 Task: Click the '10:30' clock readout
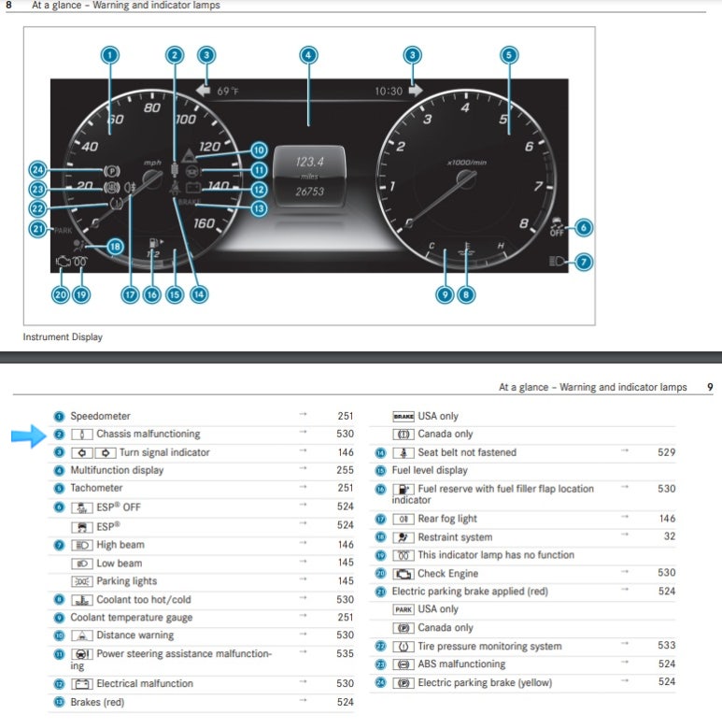pos(389,91)
